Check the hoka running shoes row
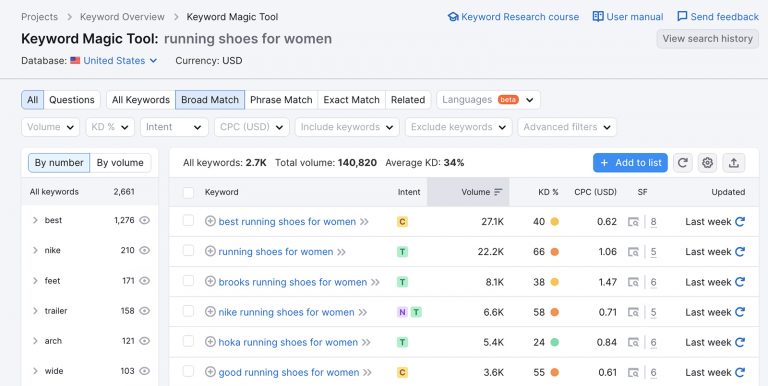Screen dimensions: 768x386 tap(188, 341)
